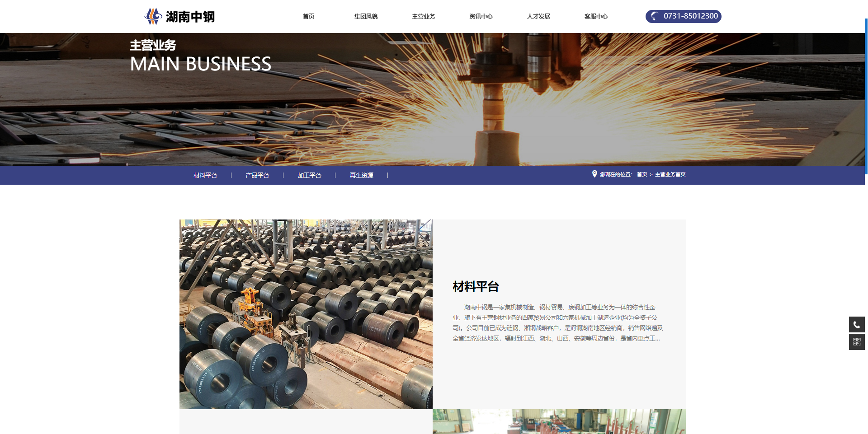Viewport: 868px width, 434px height.
Task: Open 客服中心 from the top menu
Action: pos(596,16)
